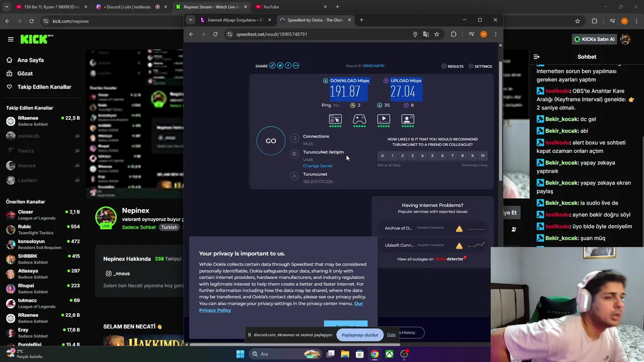Copy the Speedtest result share link
The image size is (644, 362).
click(272, 66)
